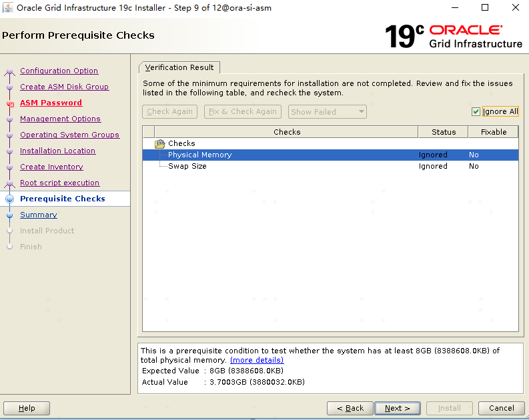The height and width of the screenshot is (420, 529).
Task: Open Installation Location step
Action: (57, 151)
